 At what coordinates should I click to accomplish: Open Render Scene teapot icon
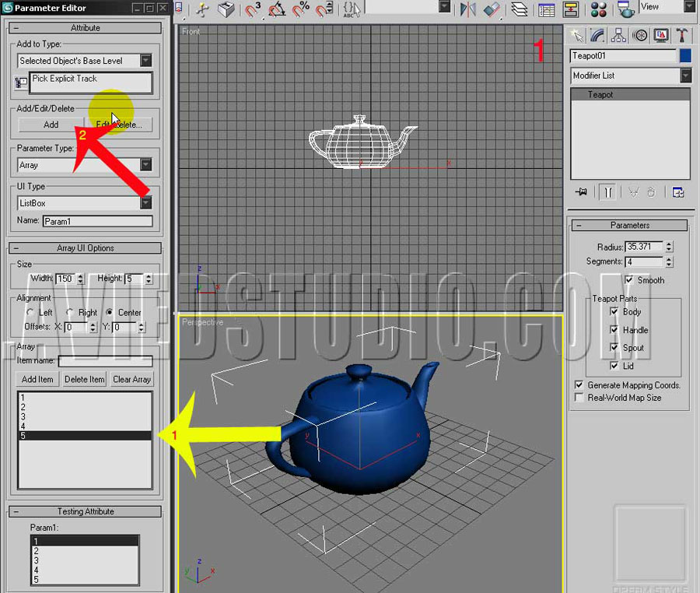[x=625, y=9]
